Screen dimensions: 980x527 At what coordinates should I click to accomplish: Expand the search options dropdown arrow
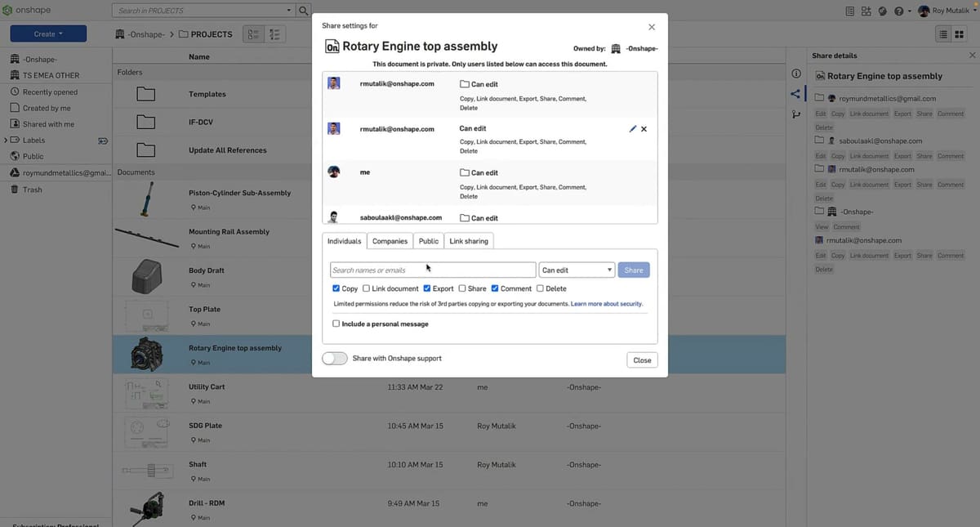(x=289, y=11)
